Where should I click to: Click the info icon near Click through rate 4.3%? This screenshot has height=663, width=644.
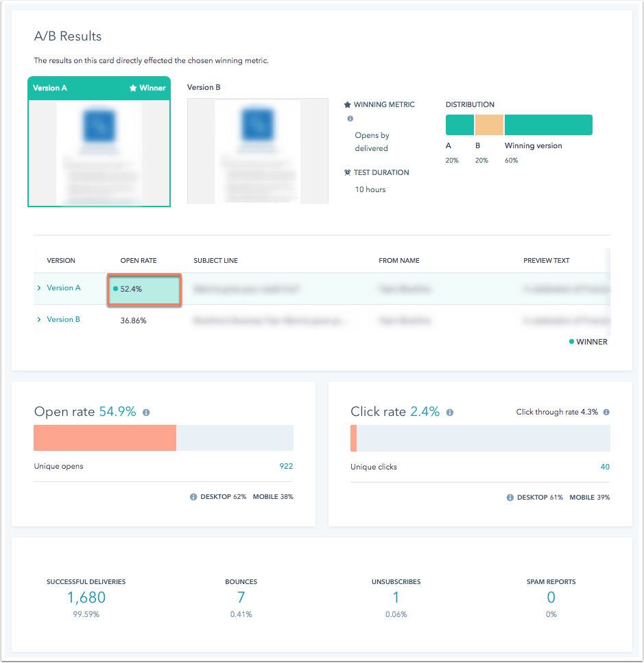(608, 411)
